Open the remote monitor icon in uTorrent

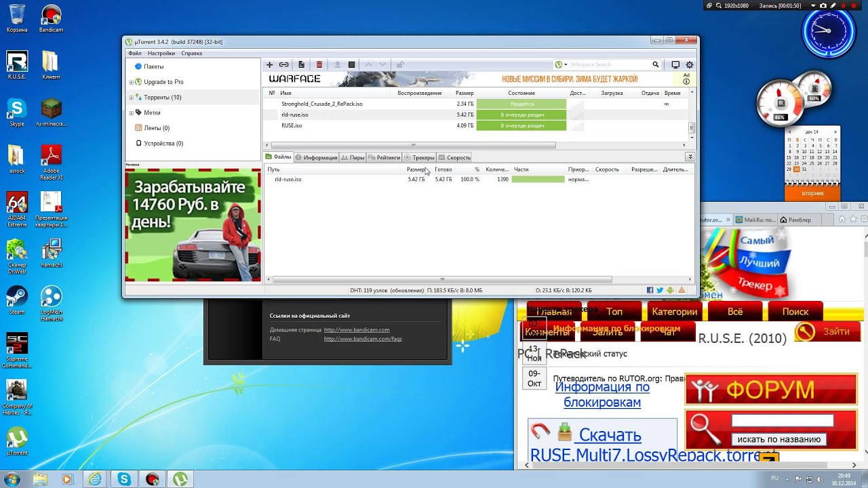(675, 64)
